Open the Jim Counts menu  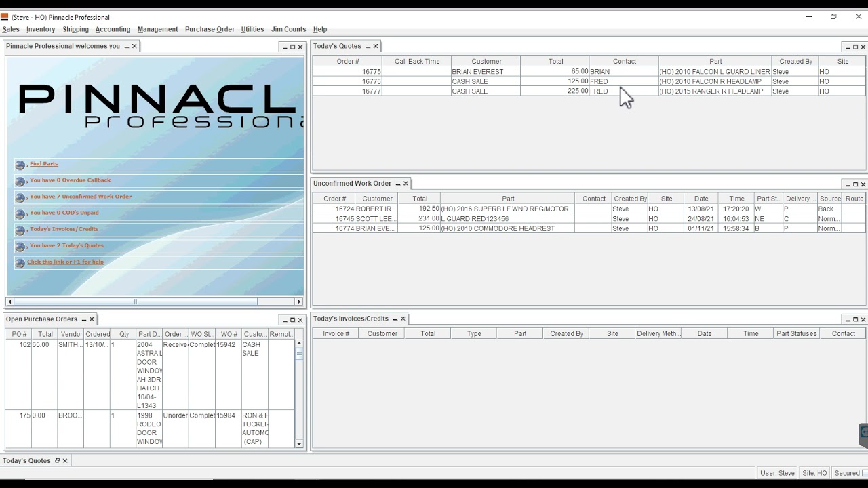(x=288, y=29)
